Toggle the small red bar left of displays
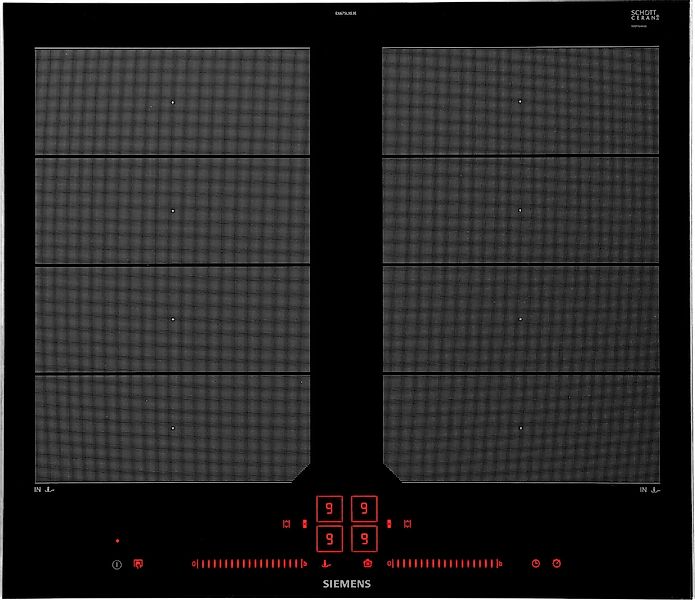The width and height of the screenshot is (695, 600). click(304, 523)
